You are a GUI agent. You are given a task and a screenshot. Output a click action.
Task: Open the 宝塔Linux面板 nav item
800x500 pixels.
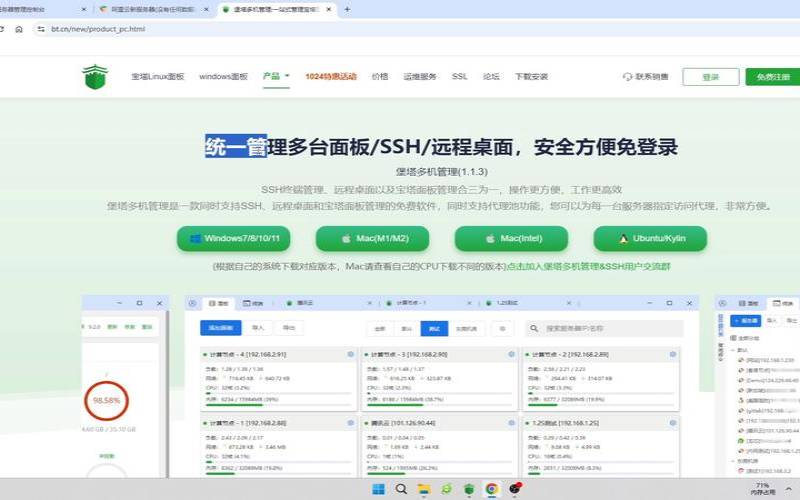tap(158, 77)
